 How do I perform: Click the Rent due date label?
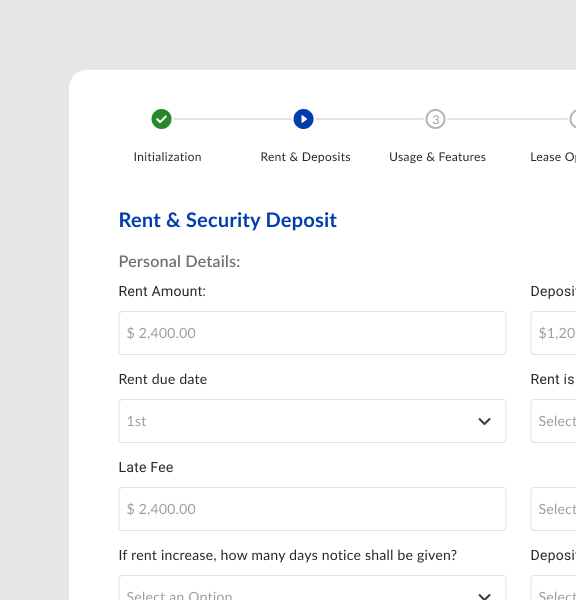163,379
